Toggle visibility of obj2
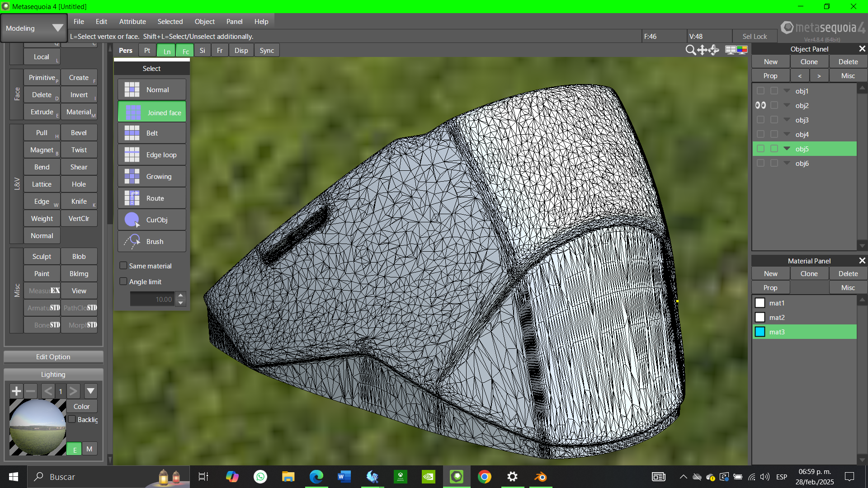The height and width of the screenshot is (488, 868). coord(760,105)
